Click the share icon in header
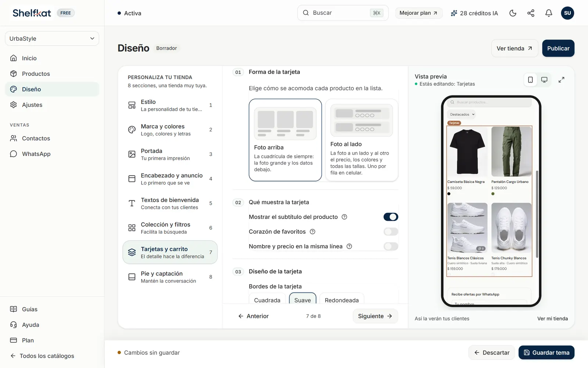Image resolution: width=588 pixels, height=368 pixels. pos(531,13)
